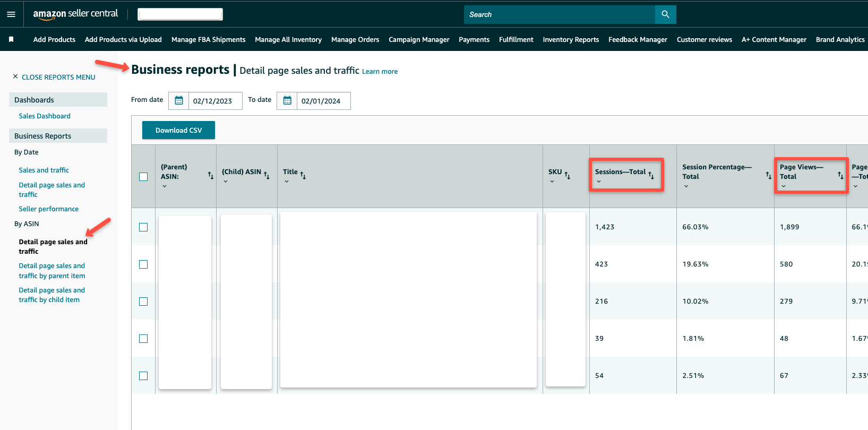
Task: Open Fulfillment in navigation bar
Action: 516,39
